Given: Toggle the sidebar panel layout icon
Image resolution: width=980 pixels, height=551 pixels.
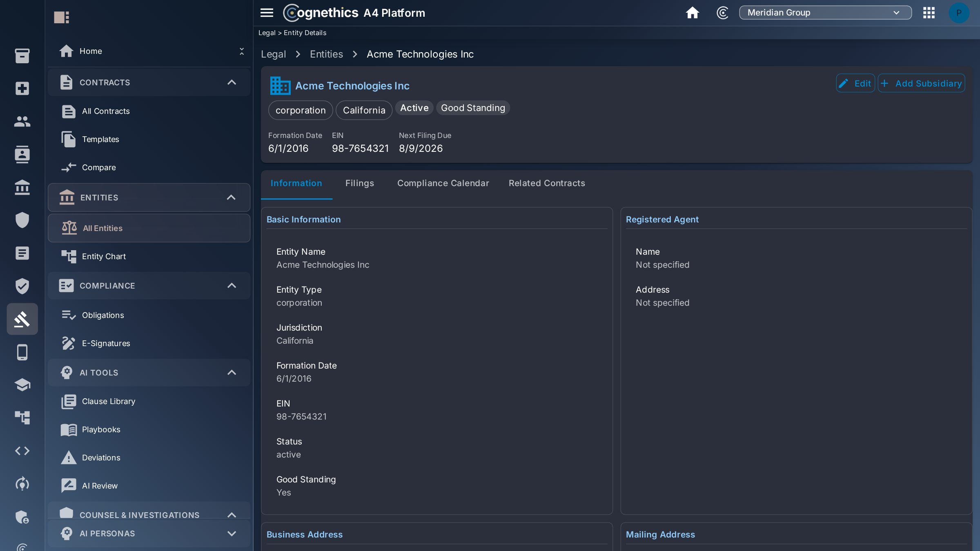Looking at the screenshot, I should [61, 17].
